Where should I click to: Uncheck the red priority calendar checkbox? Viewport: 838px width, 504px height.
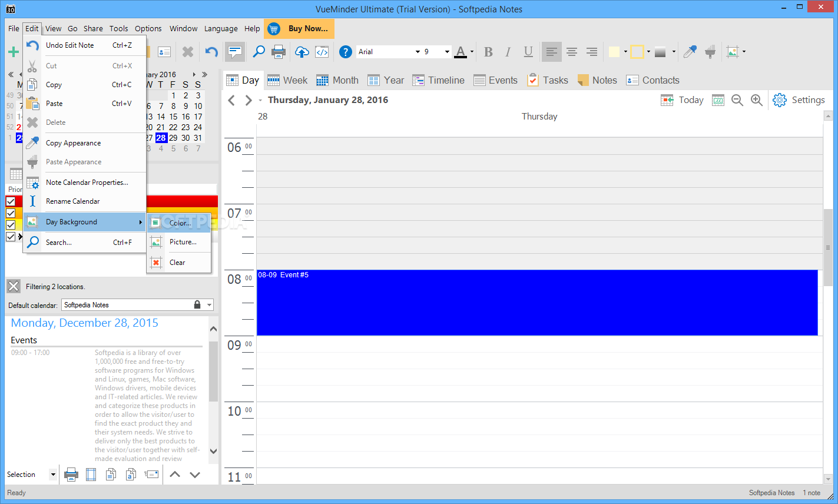(x=11, y=201)
